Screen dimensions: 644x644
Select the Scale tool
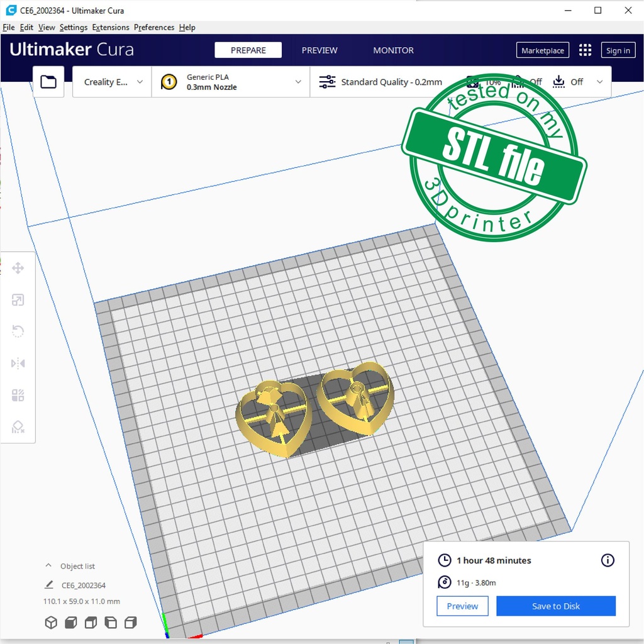click(x=18, y=300)
